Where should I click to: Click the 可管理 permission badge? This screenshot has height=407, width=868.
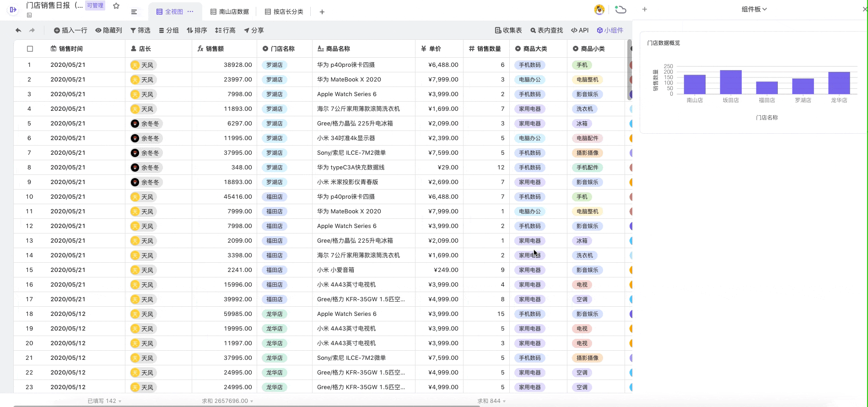click(95, 5)
